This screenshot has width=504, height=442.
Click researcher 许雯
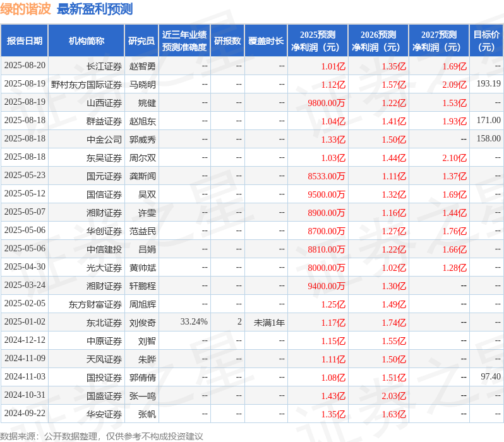(147, 213)
